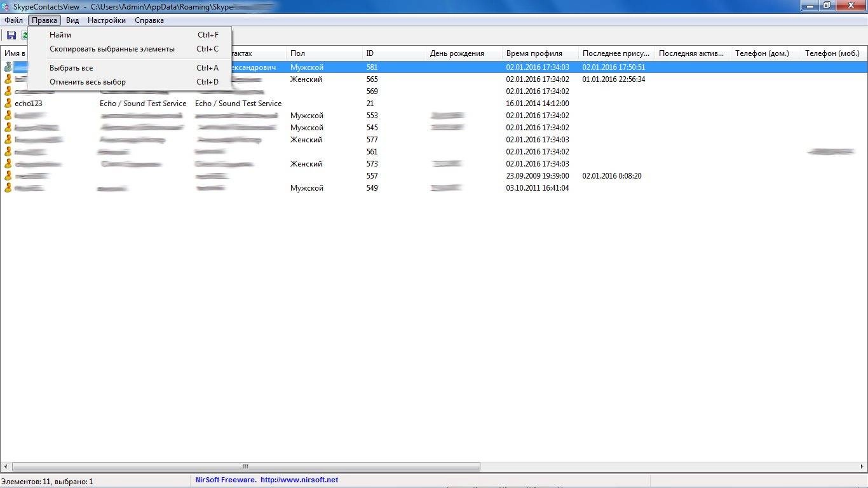Click the contact icon in row ID 545

8,127
